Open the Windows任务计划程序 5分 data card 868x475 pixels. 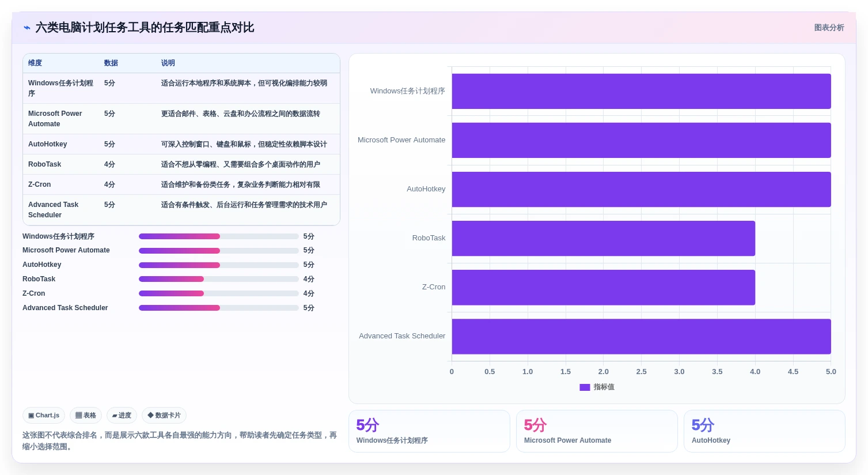tap(429, 431)
